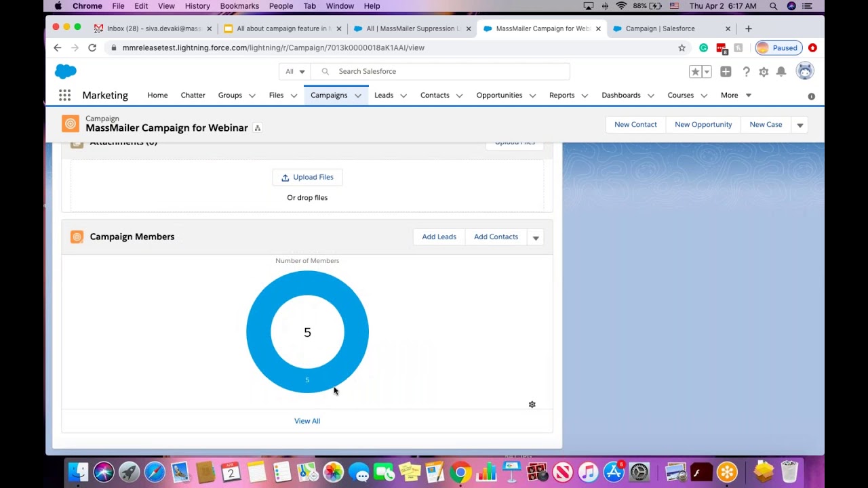The image size is (868, 488).
Task: Open the chart settings gear icon
Action: click(x=532, y=405)
